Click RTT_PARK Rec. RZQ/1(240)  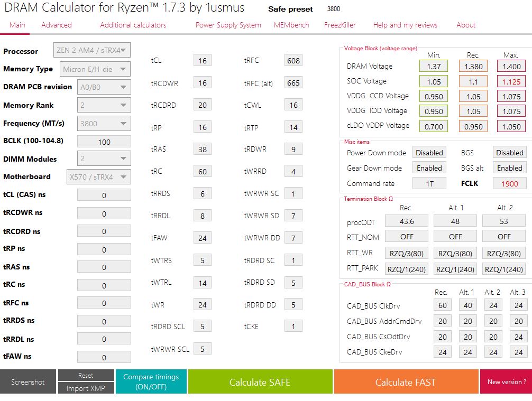tap(407, 269)
